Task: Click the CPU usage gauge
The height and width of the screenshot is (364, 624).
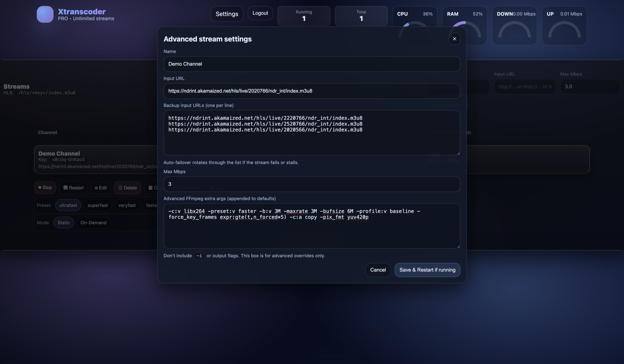Action: [415, 26]
